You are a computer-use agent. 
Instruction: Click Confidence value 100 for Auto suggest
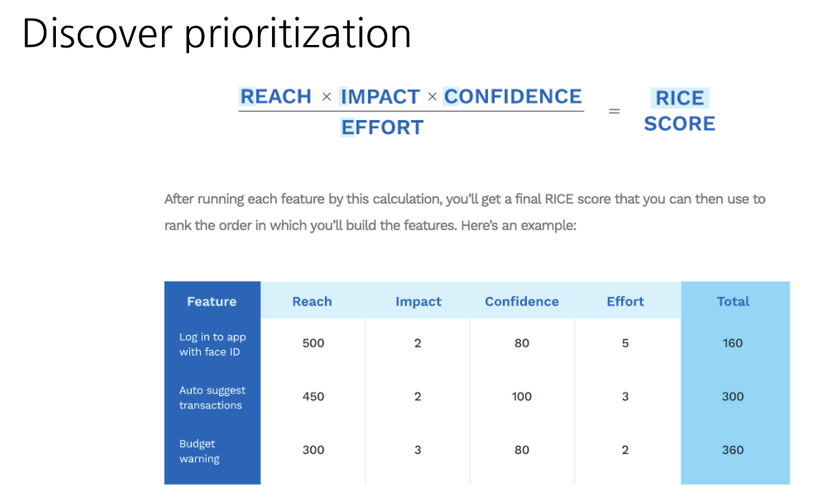coord(521,397)
